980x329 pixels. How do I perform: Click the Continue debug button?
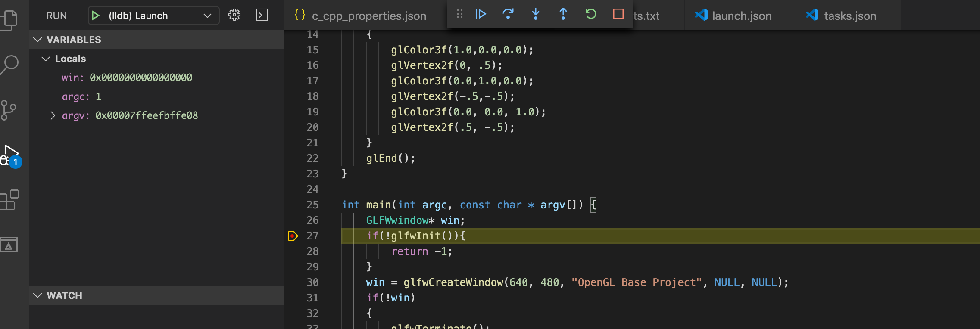coord(481,14)
